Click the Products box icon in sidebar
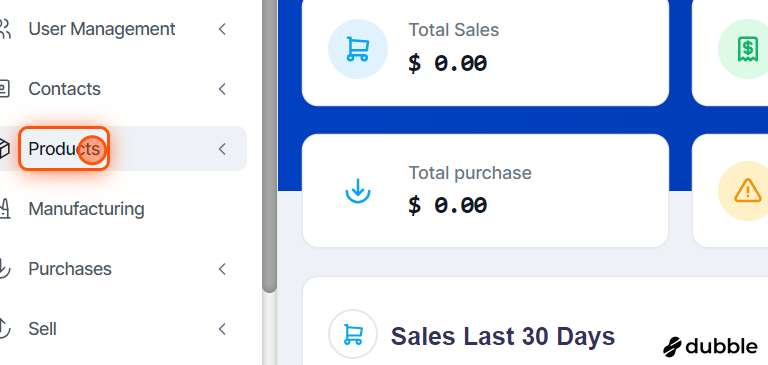Viewport: 768px width, 365px height. coord(4,148)
